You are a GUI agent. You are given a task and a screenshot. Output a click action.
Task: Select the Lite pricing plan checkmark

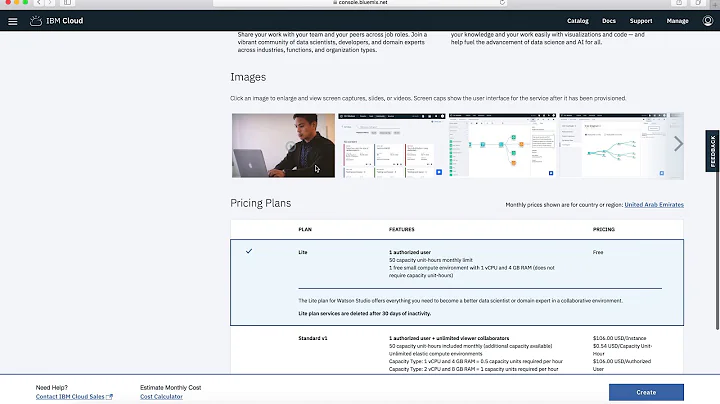pyautogui.click(x=249, y=251)
